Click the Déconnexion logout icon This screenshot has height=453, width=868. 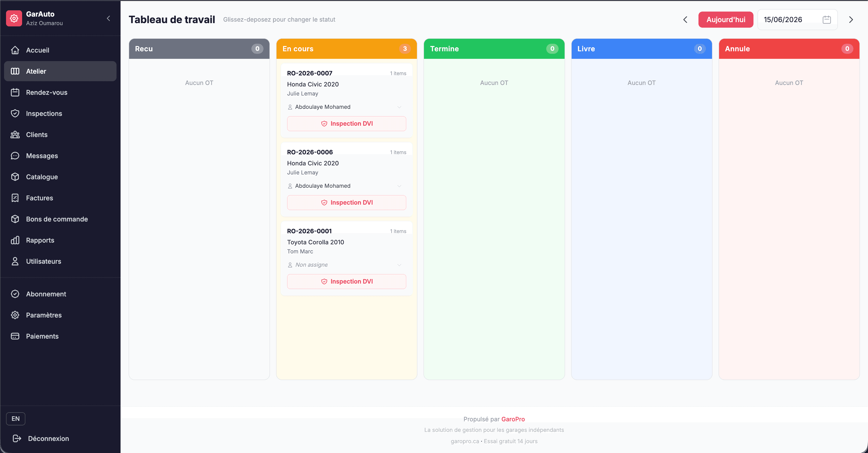17,438
